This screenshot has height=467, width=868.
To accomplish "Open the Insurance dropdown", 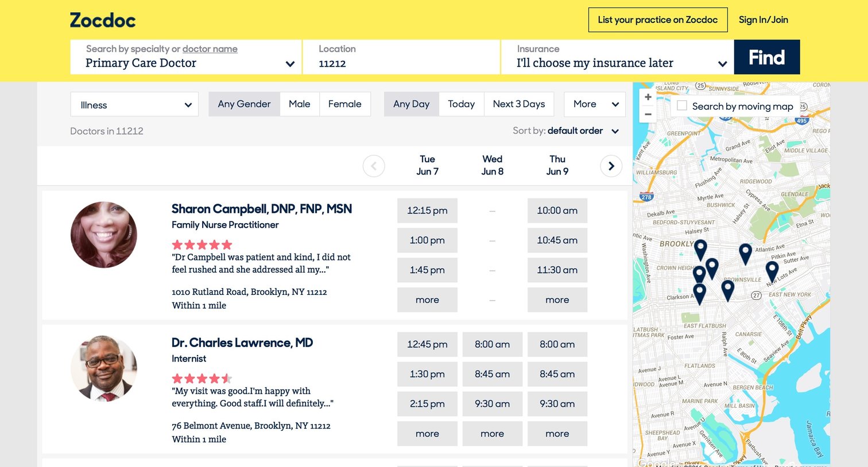I will [617, 57].
